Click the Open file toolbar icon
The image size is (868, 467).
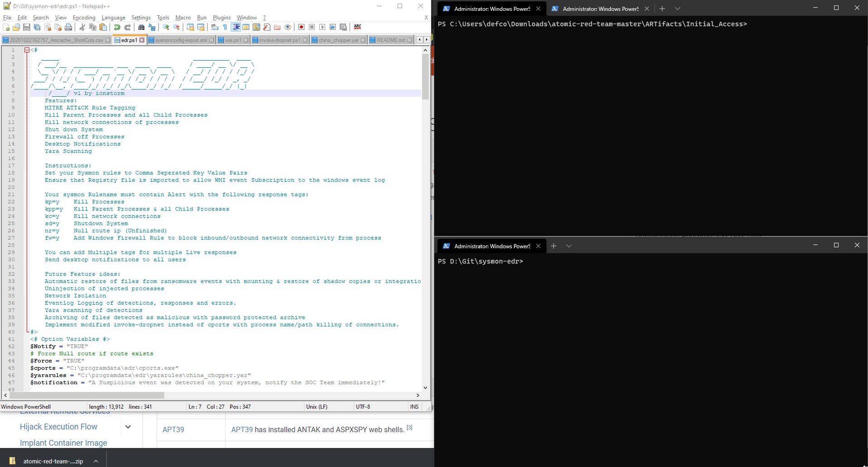[16, 27]
